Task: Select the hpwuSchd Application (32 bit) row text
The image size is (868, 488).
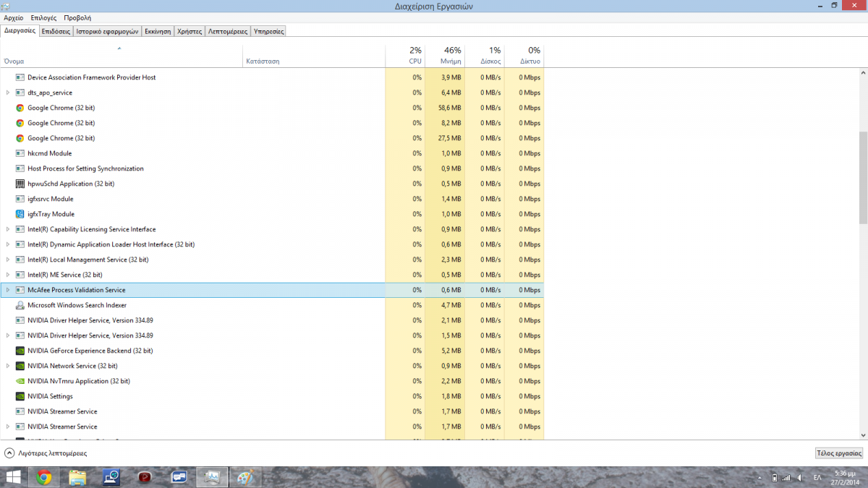Action: pyautogui.click(x=71, y=184)
